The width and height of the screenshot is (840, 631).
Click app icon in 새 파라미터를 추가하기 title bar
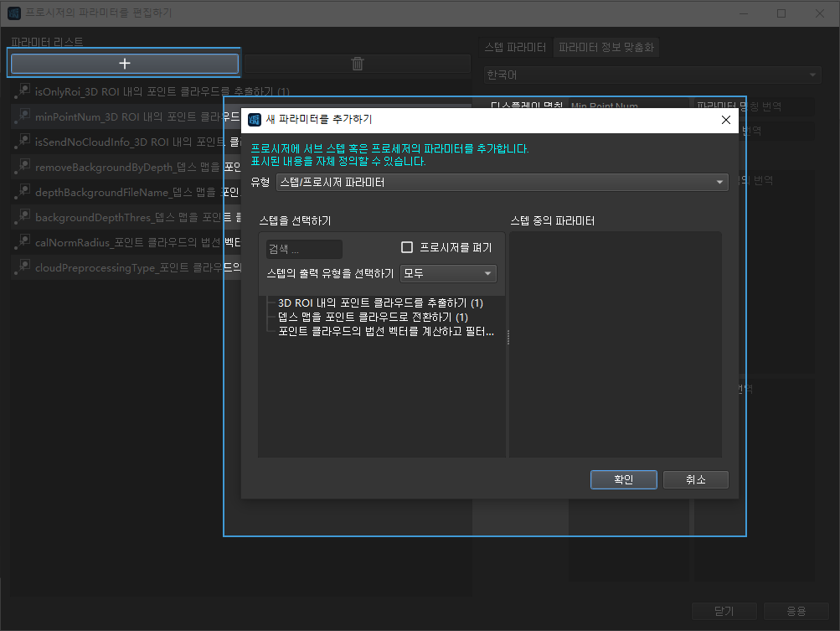[255, 120]
